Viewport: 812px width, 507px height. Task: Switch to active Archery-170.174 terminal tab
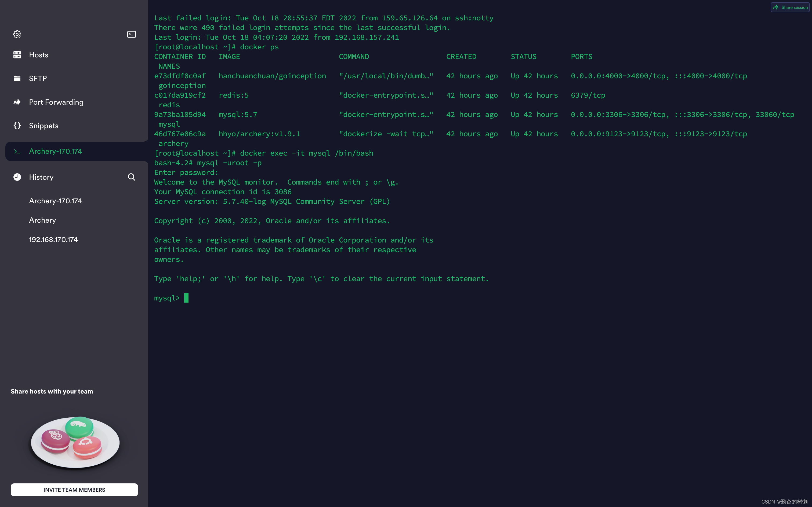(55, 151)
